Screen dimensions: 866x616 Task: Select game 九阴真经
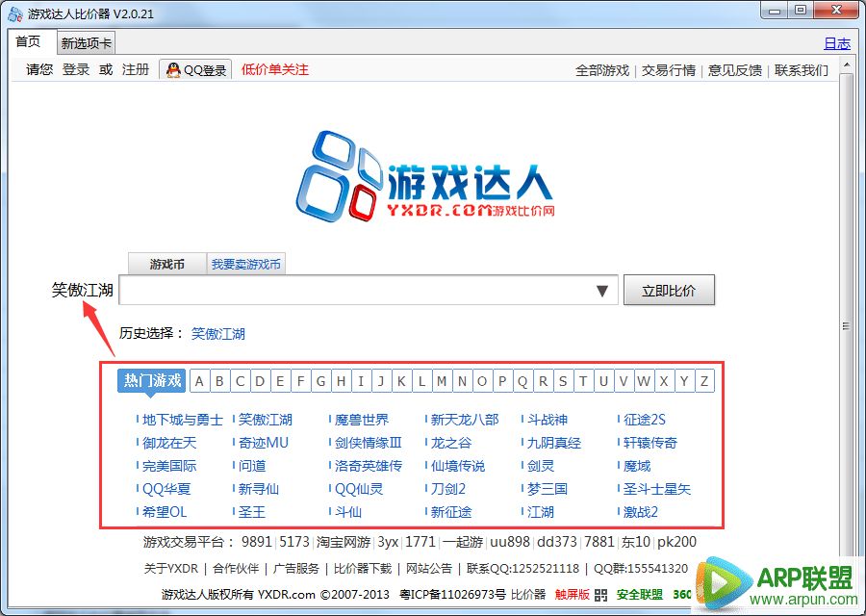[554, 443]
